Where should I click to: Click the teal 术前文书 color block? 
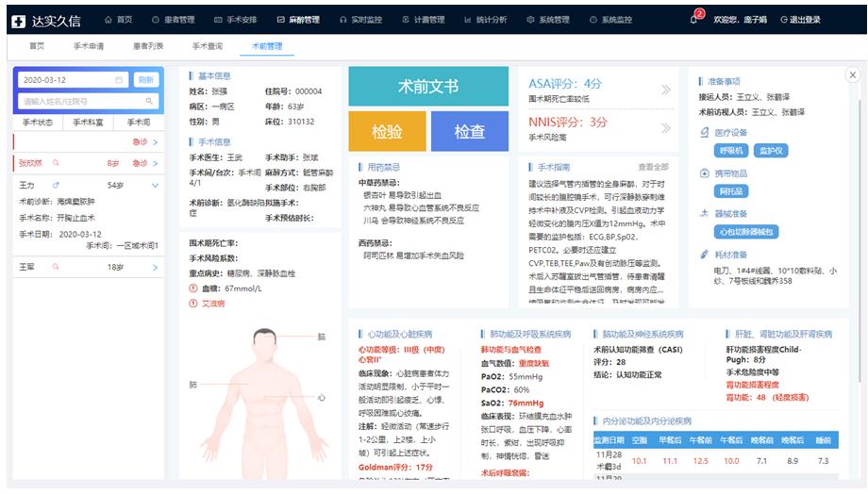pyautogui.click(x=427, y=87)
